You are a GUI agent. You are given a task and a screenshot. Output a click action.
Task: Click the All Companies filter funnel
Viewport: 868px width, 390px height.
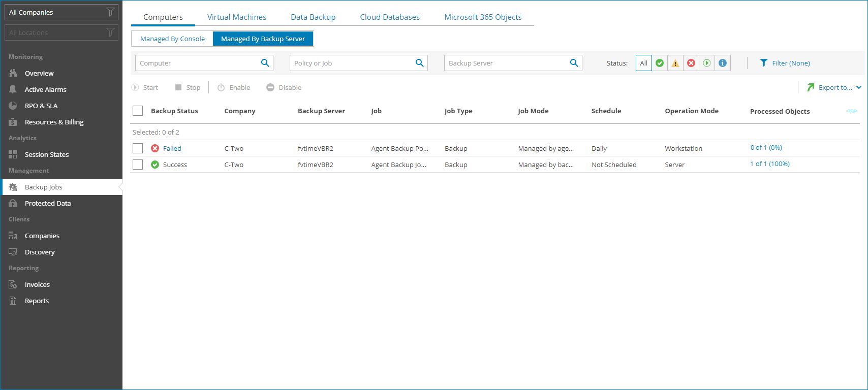[110, 12]
